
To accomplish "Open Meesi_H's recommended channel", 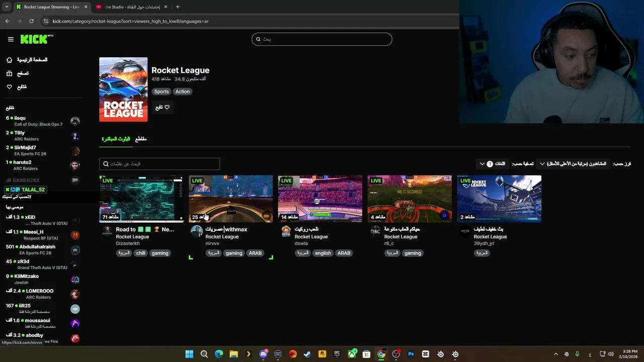I will point(42,235).
